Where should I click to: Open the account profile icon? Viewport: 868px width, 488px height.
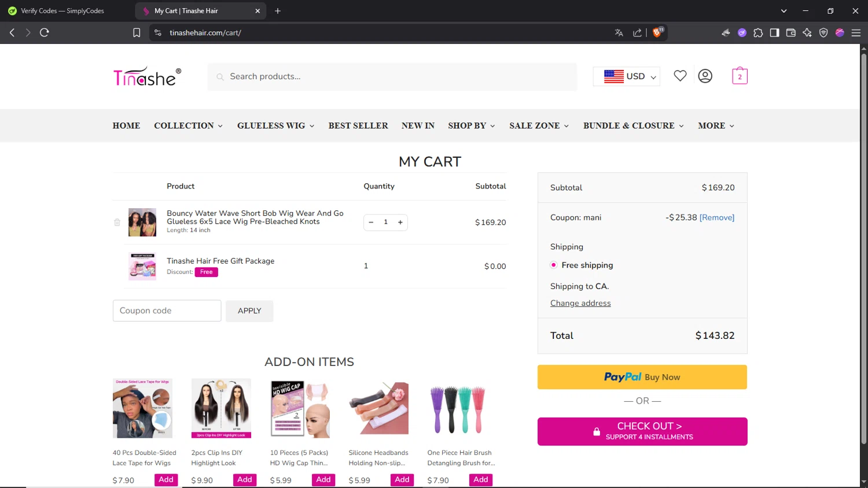[x=705, y=76]
